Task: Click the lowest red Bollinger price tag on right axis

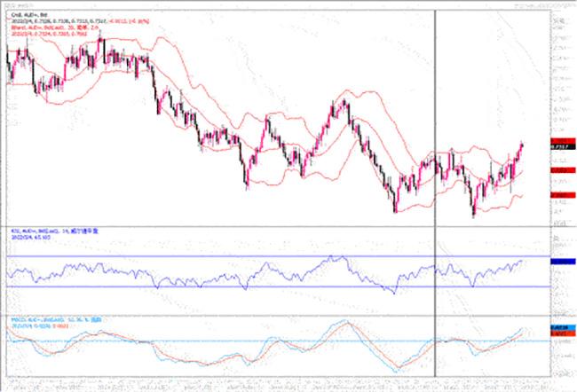Action: click(557, 197)
